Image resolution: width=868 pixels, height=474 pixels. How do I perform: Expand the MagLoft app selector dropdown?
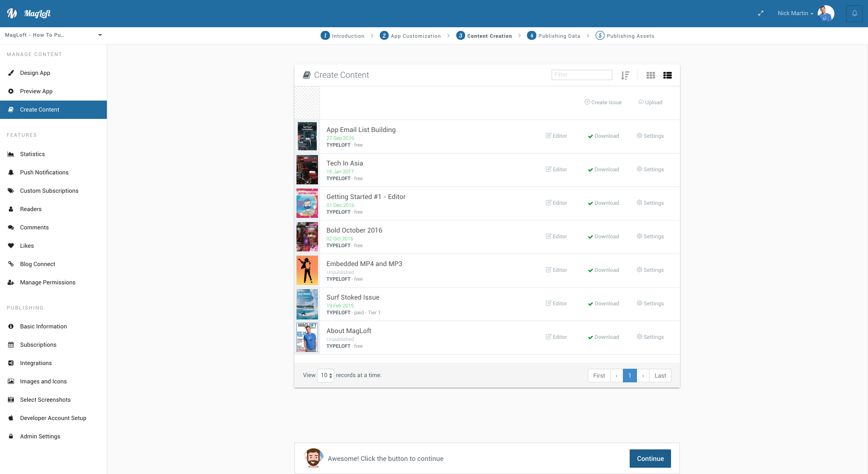pos(53,35)
